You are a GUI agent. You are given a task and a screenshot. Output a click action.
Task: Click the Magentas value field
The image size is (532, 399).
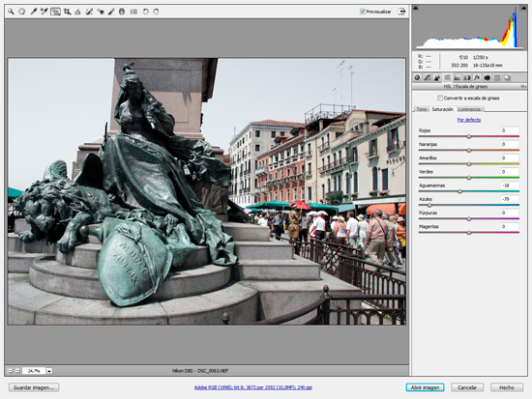(x=510, y=226)
